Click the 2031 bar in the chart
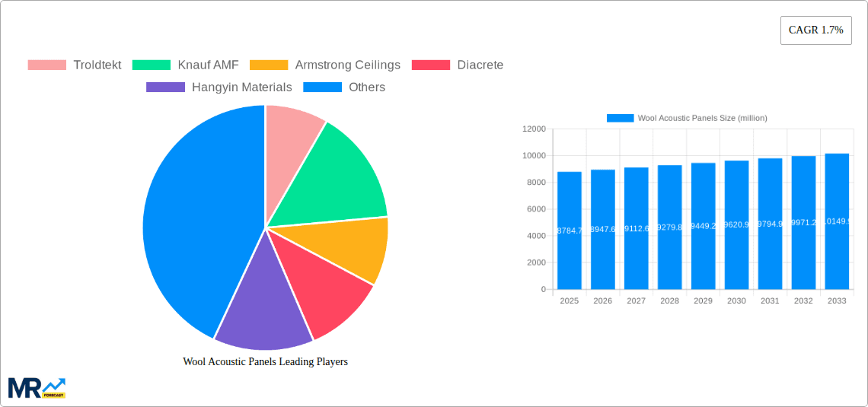Image resolution: width=868 pixels, height=407 pixels. coord(770,224)
